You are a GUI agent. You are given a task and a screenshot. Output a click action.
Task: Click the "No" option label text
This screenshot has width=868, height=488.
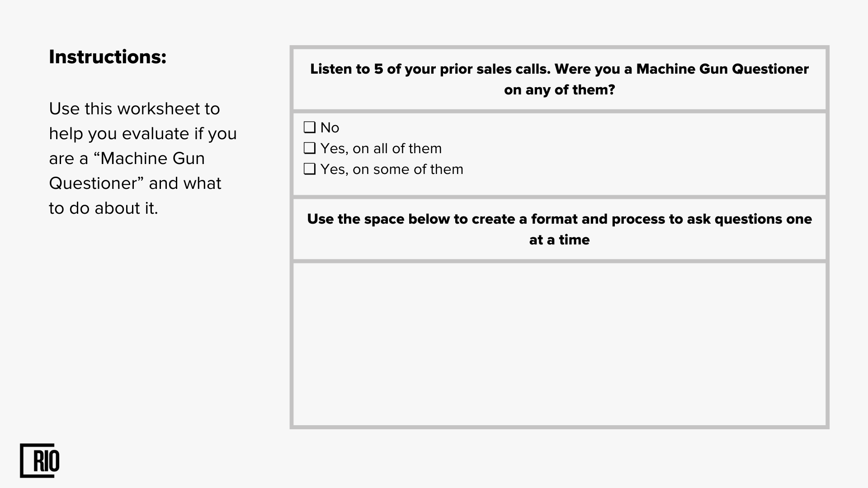pyautogui.click(x=330, y=127)
